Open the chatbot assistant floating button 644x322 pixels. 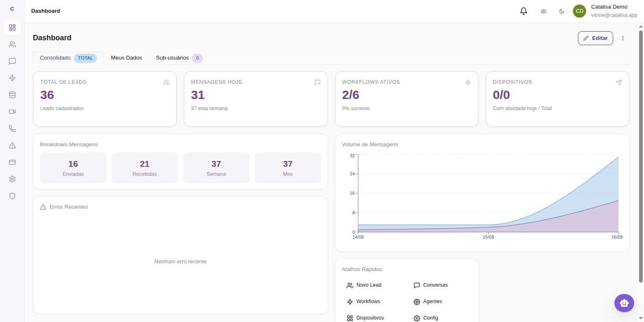point(624,303)
